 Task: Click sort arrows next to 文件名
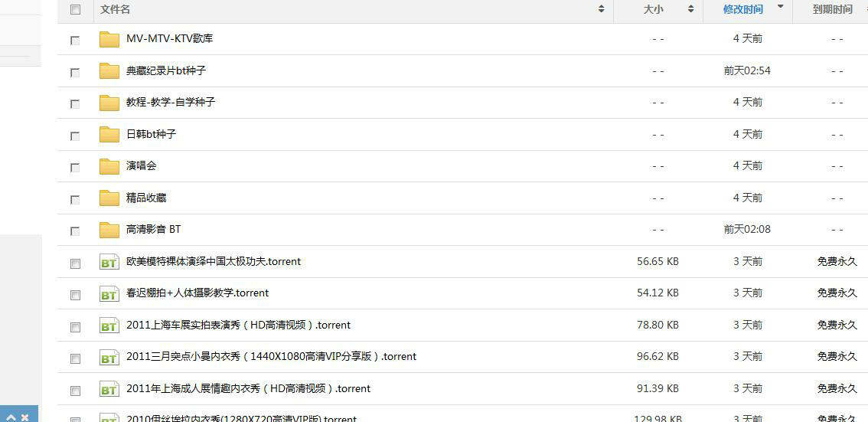tap(601, 9)
